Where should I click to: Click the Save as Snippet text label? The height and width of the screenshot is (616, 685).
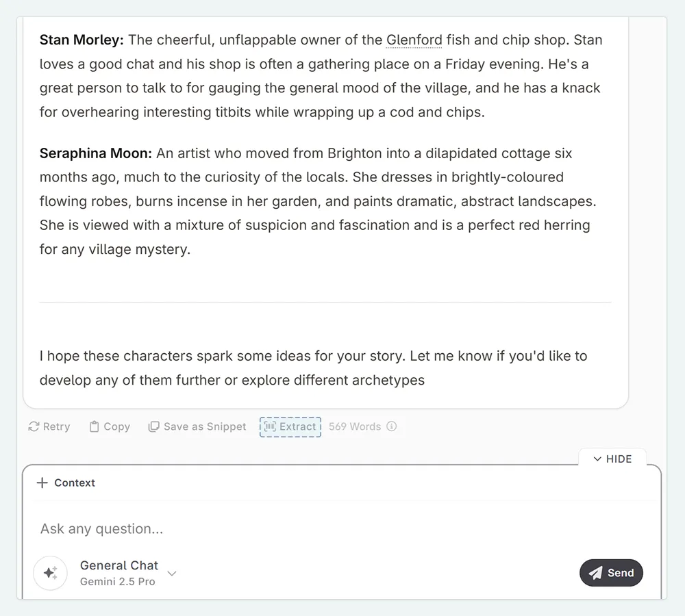(x=205, y=426)
